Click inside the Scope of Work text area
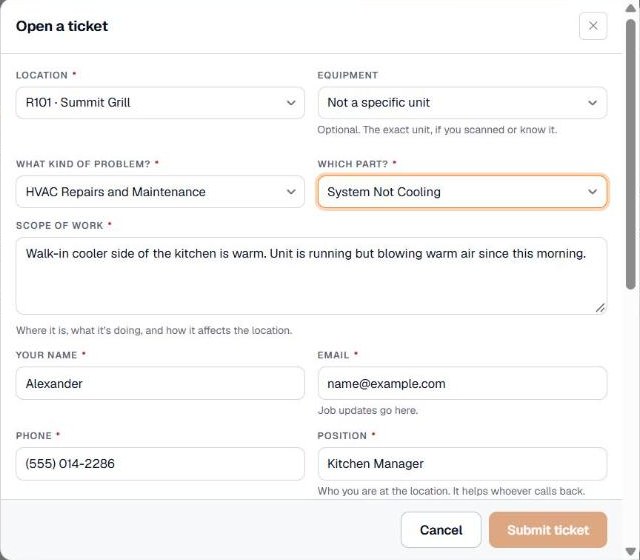 311,276
